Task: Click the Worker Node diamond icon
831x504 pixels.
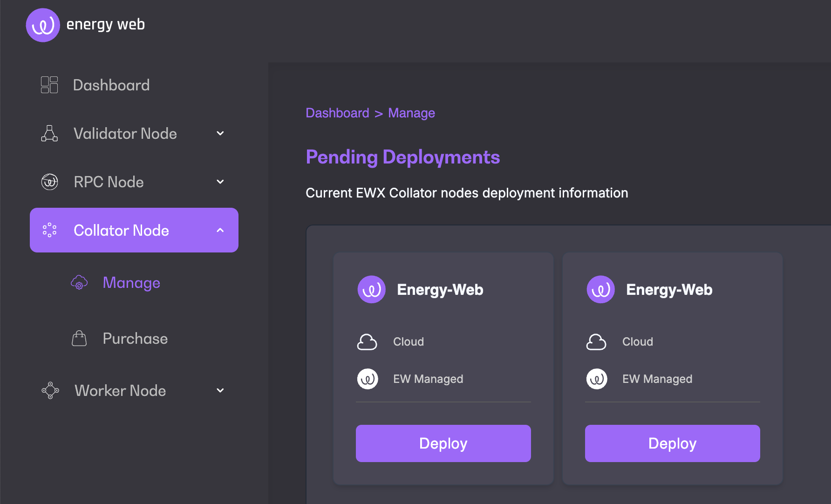Action: pos(50,390)
